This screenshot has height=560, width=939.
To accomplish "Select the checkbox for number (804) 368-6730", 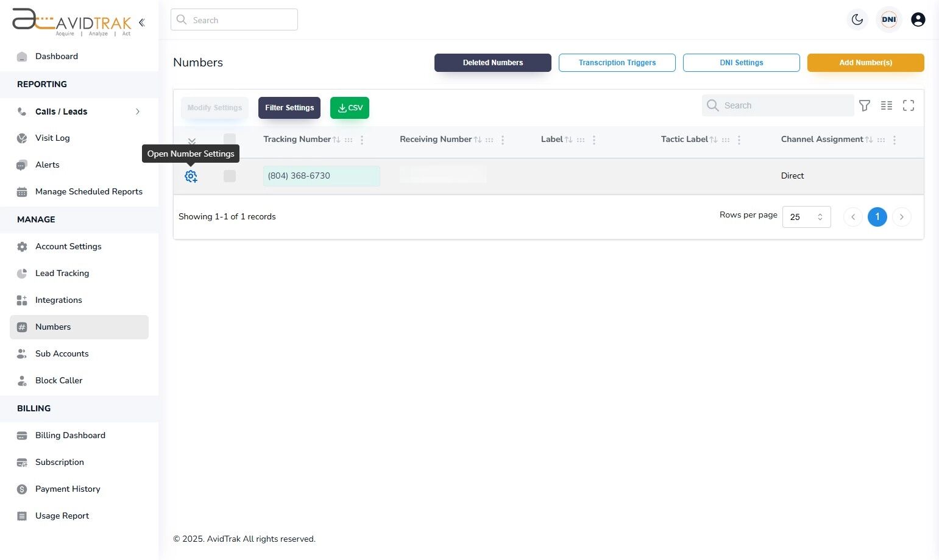I will 230,176.
